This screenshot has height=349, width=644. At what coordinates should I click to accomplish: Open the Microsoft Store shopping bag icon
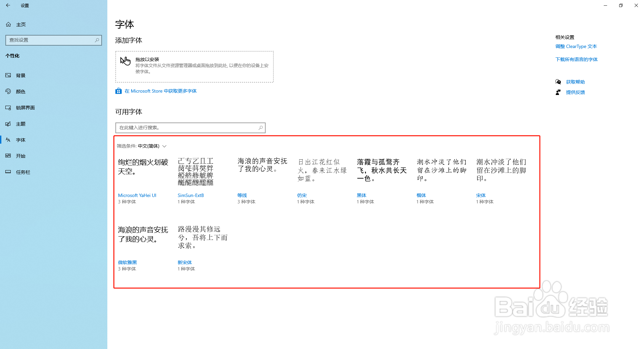[x=118, y=91]
